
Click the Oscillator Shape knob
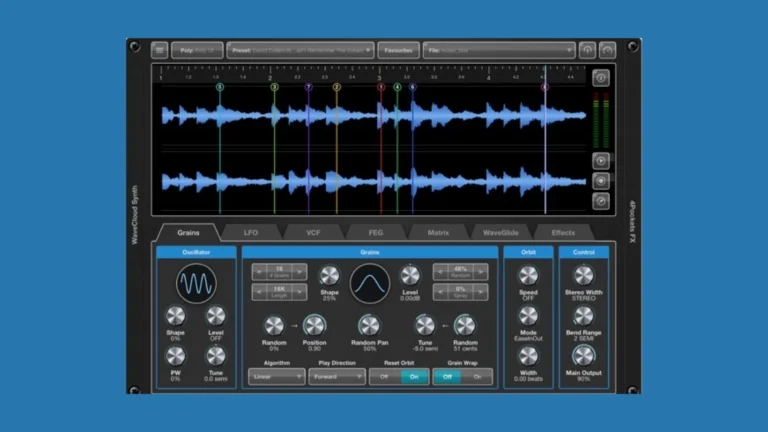[x=175, y=316]
